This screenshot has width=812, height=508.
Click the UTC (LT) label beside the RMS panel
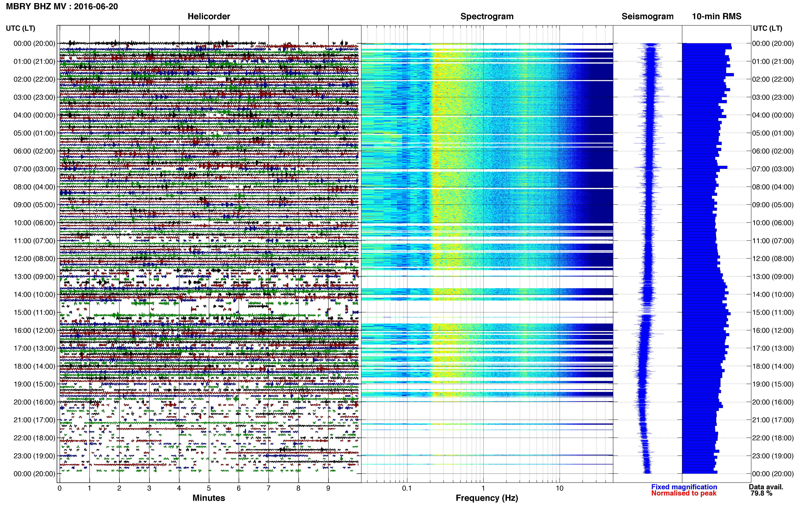[x=767, y=28]
